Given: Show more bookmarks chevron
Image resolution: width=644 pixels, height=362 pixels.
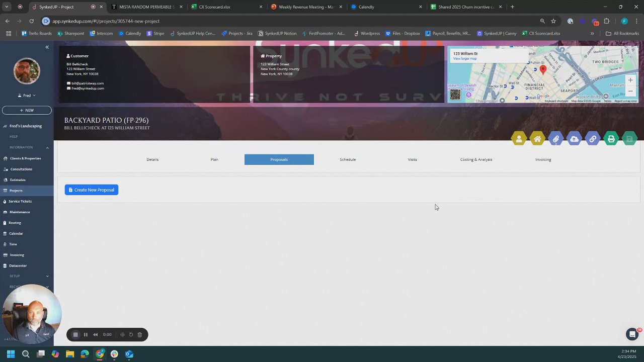Looking at the screenshot, I should point(592,33).
